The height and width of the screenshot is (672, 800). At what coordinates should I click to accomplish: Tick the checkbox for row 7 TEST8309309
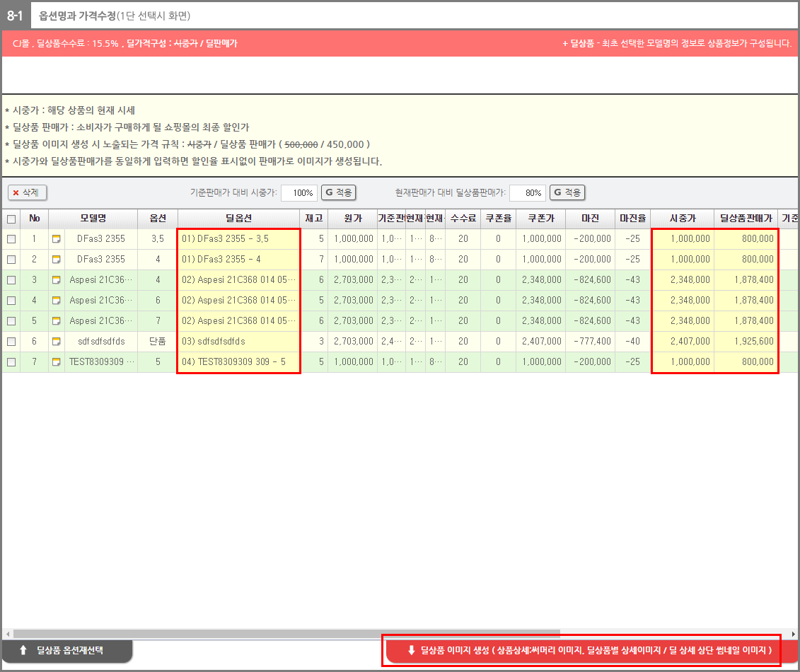11,362
